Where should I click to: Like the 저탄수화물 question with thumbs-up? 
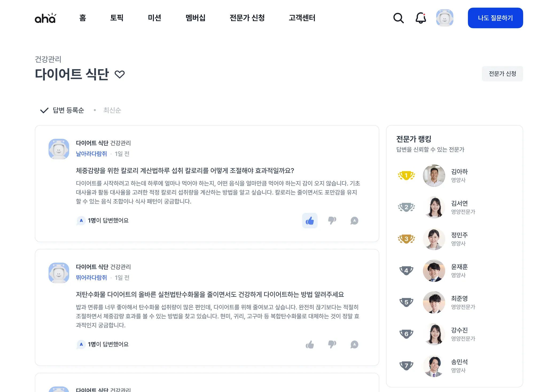[310, 344]
